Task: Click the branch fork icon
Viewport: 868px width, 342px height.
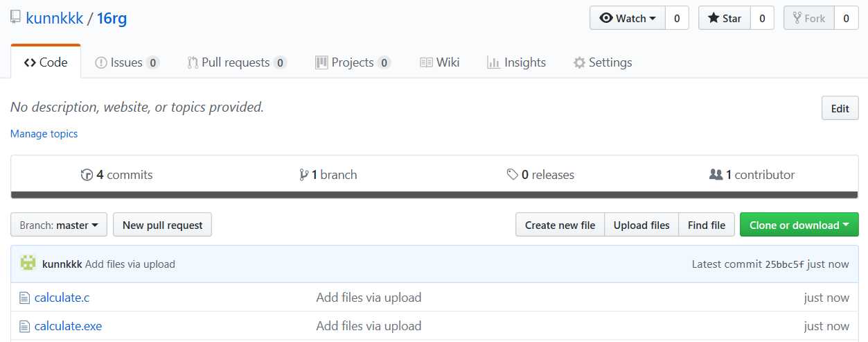Action: coord(303,175)
